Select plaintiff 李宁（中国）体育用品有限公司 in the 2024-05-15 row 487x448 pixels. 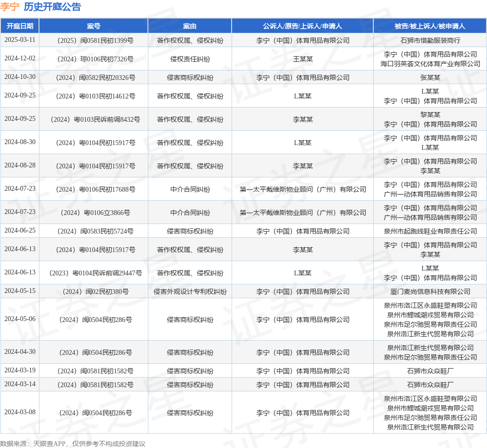click(303, 292)
